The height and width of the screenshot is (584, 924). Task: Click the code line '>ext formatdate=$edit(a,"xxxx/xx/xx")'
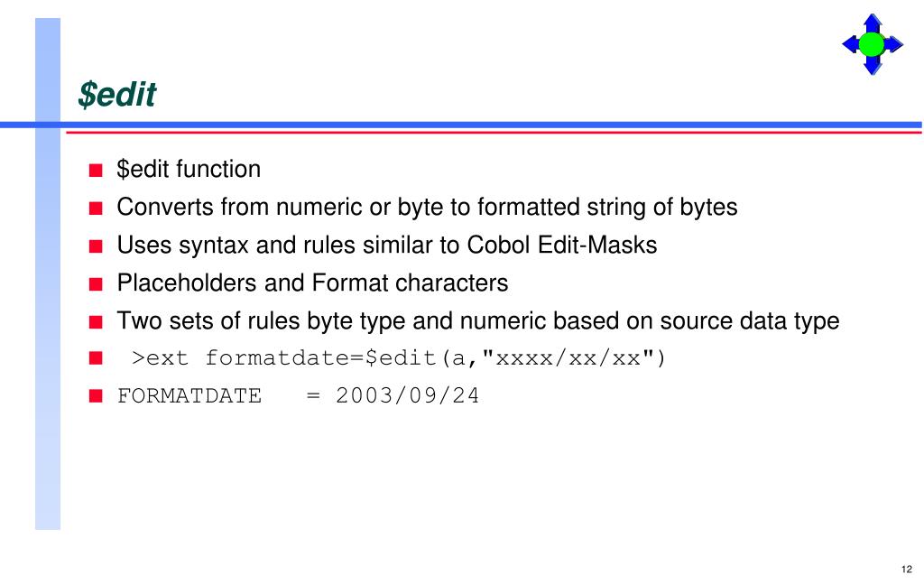coord(399,358)
